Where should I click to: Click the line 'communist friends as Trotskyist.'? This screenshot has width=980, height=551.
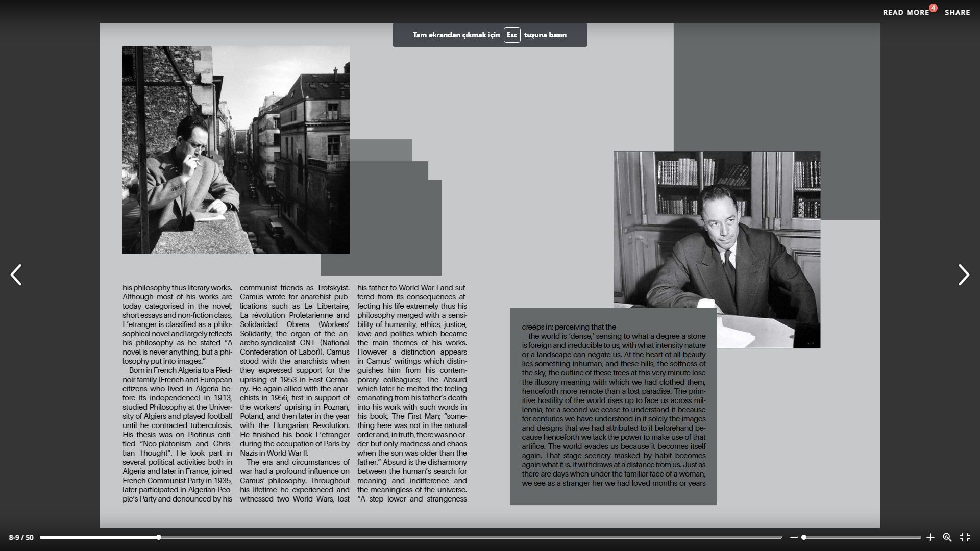[x=295, y=288]
